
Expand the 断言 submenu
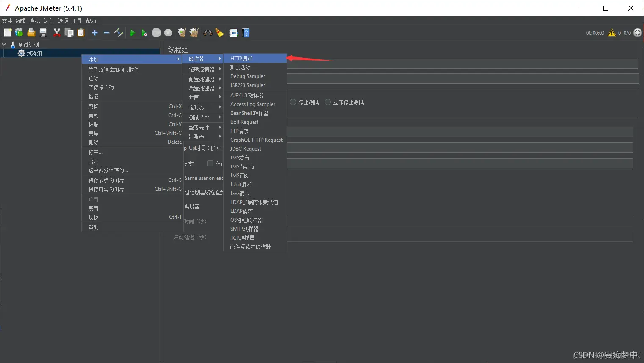pos(203,97)
